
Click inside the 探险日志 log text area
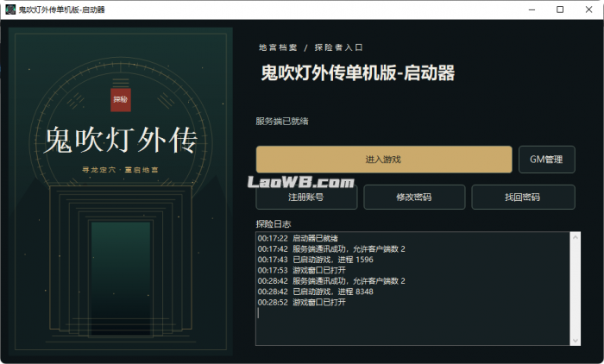(x=412, y=288)
